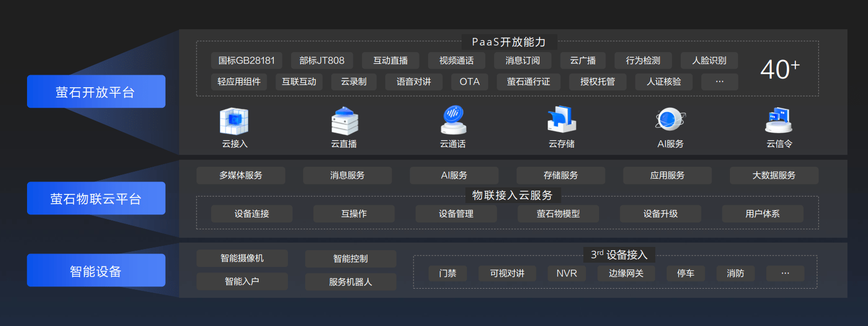Screen dimensions: 868x326
Task: Open the 云直播 stacked server icon
Action: click(x=345, y=120)
